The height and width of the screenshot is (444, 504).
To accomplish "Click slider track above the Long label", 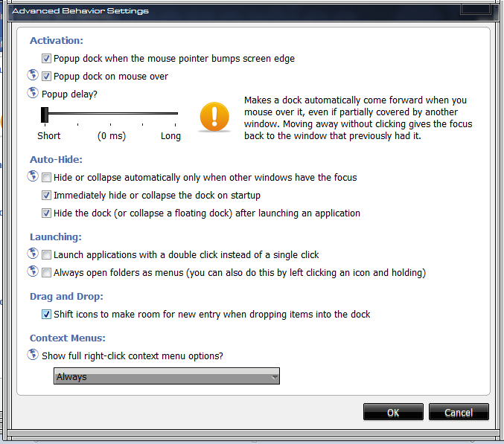I will click(x=170, y=115).
